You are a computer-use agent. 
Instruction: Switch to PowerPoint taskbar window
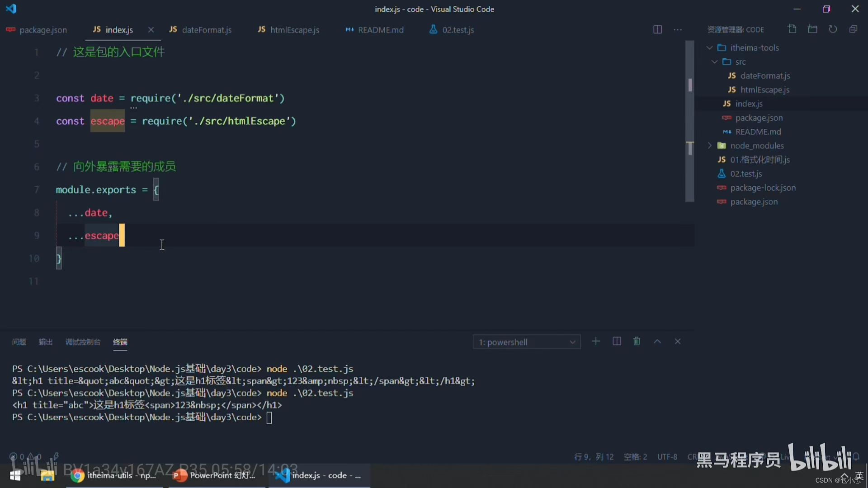tap(217, 475)
